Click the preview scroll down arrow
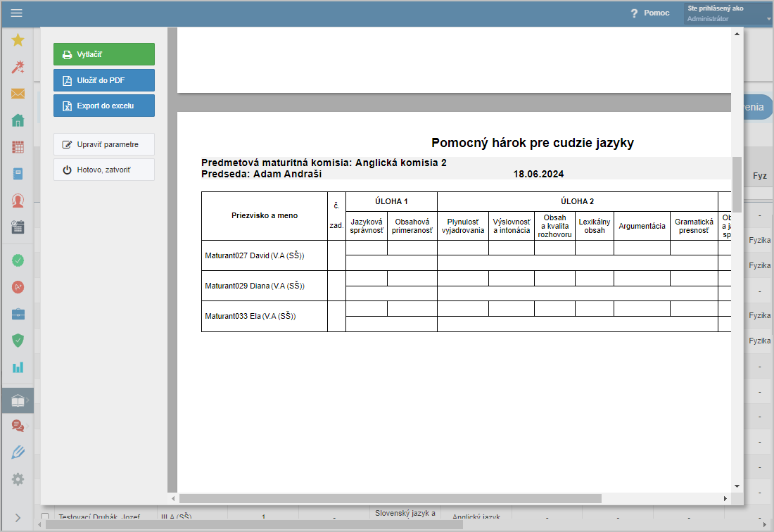Screen dimensions: 774x532 (x=737, y=486)
